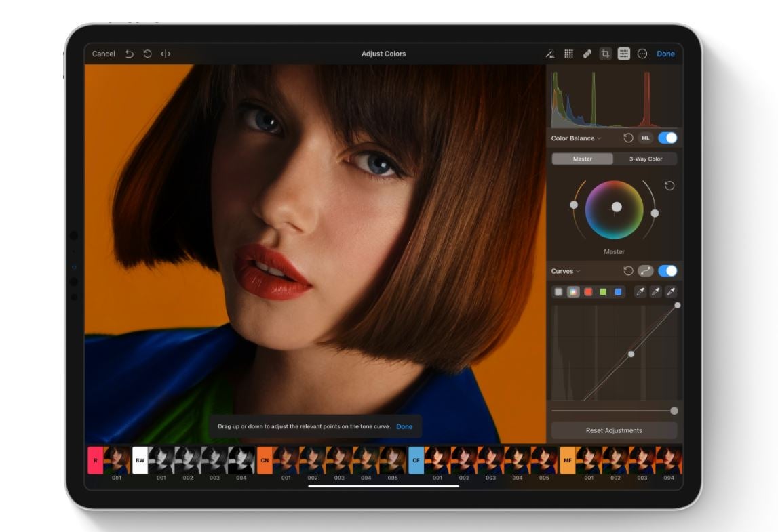Select the CN preset group label

tap(265, 460)
